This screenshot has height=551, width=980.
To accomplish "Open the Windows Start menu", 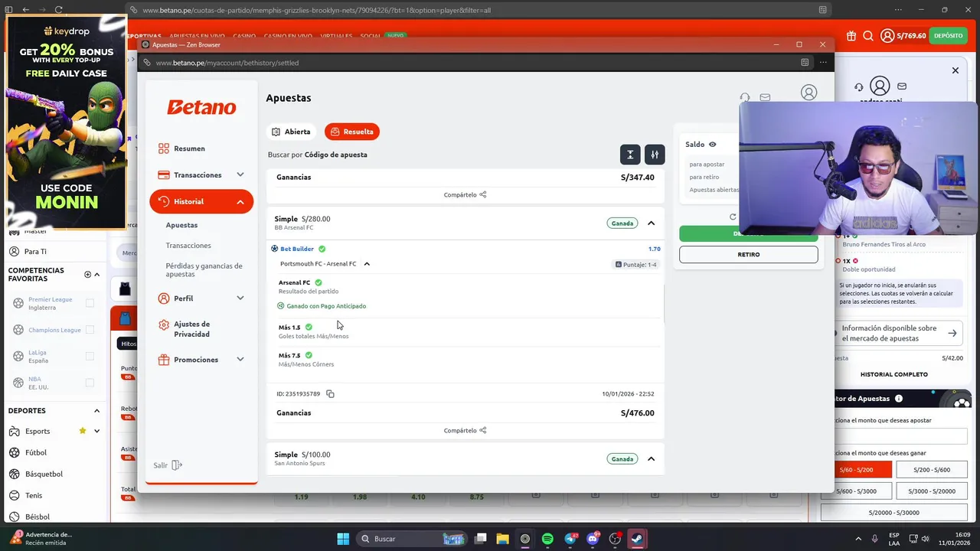I will click(x=343, y=539).
